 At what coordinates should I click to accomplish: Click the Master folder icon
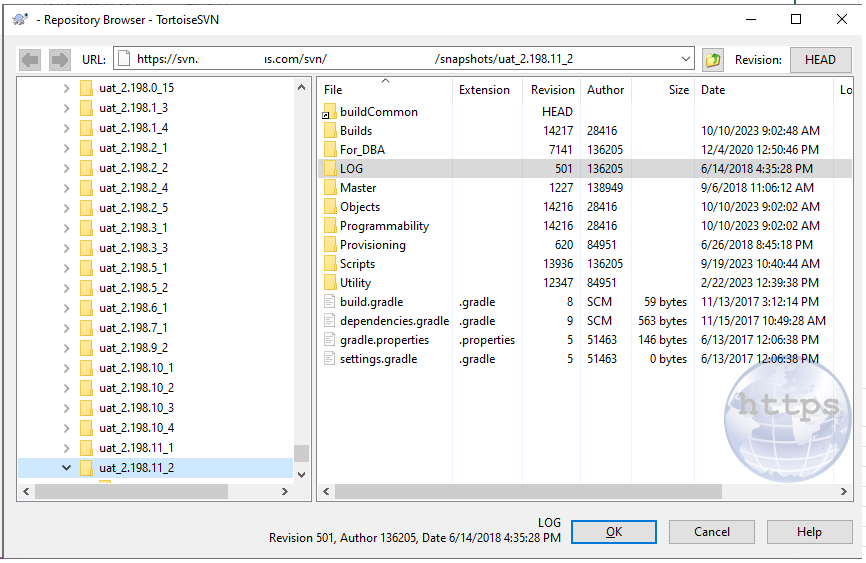point(330,187)
